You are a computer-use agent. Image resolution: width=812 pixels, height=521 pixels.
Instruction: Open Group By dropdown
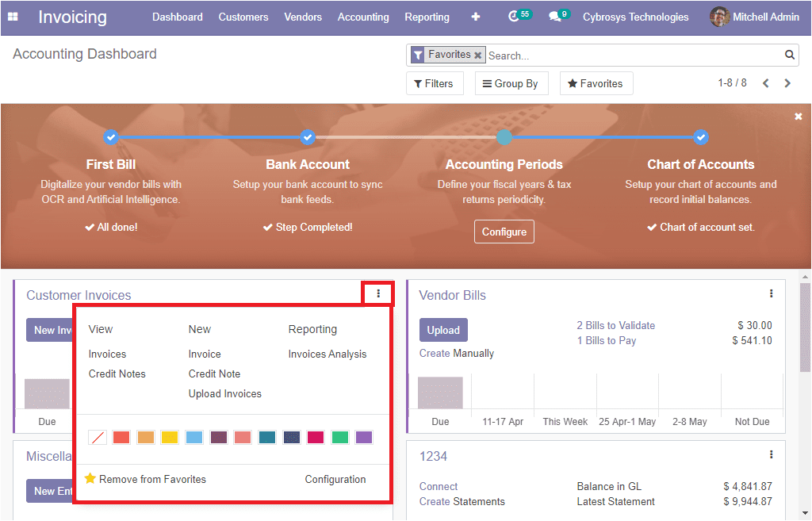coord(510,83)
